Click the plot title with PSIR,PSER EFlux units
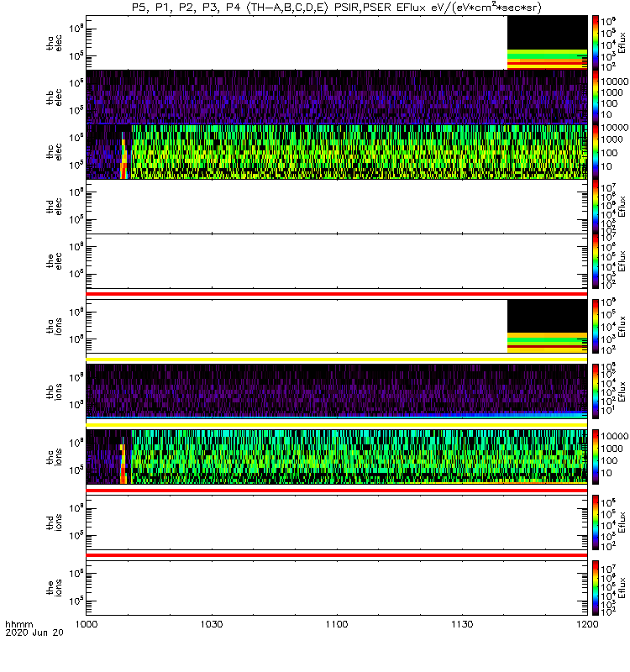Image resolution: width=630 pixels, height=672 pixels. coord(337,8)
